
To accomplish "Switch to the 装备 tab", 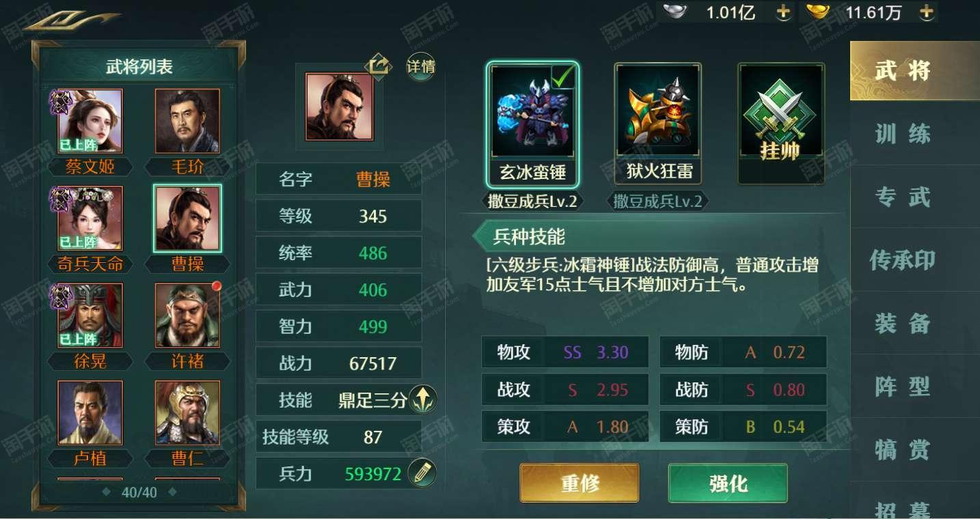I will coord(903,323).
